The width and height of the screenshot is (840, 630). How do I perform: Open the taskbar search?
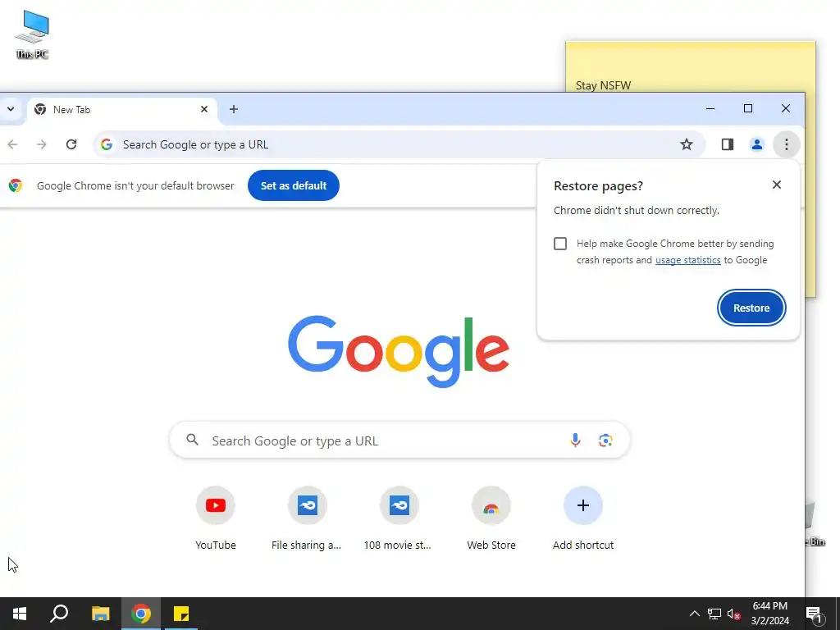click(x=59, y=614)
